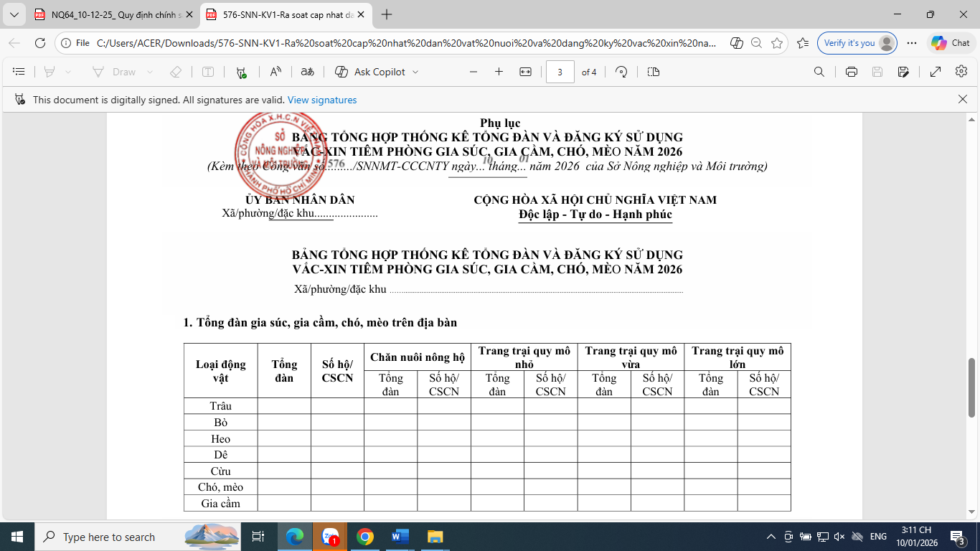
Task: Open a new browser tab
Action: 387,14
